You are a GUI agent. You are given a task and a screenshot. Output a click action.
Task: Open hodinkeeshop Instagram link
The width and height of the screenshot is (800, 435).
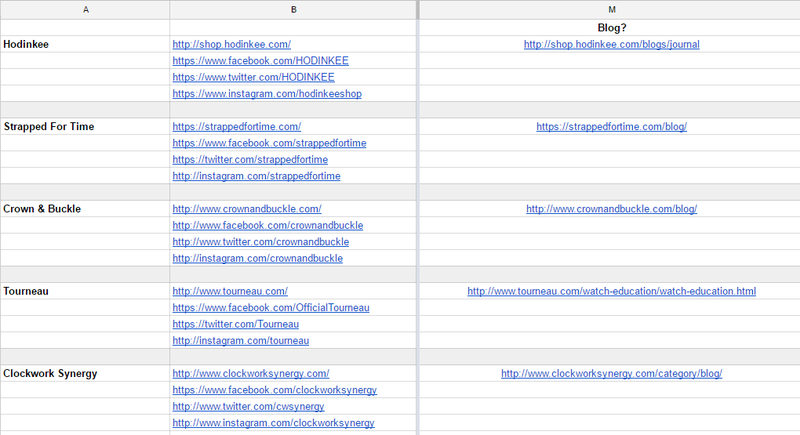pyautogui.click(x=267, y=94)
